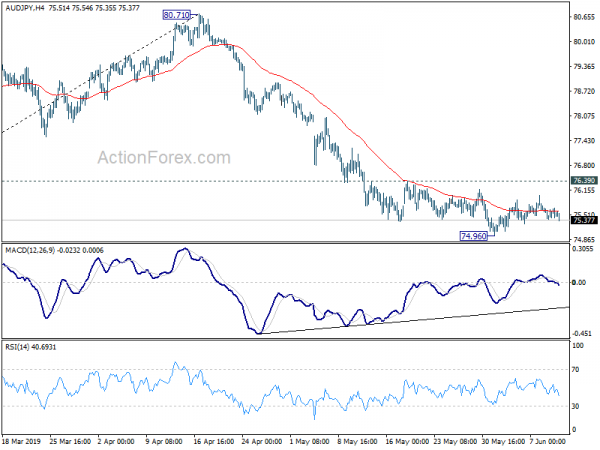Click the 74.960 low price label
This screenshot has height=450, width=600.
(x=474, y=236)
